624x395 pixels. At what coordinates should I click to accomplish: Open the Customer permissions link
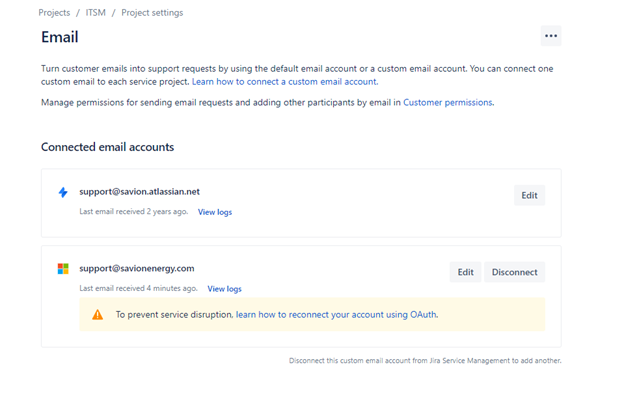pos(448,102)
